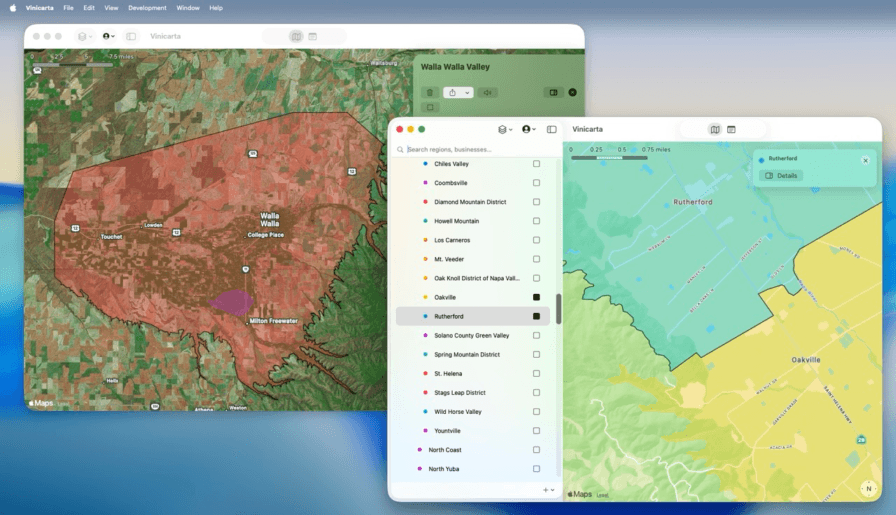Close the Rutherford info card
Viewport: 896px width, 515px height.
click(x=865, y=161)
